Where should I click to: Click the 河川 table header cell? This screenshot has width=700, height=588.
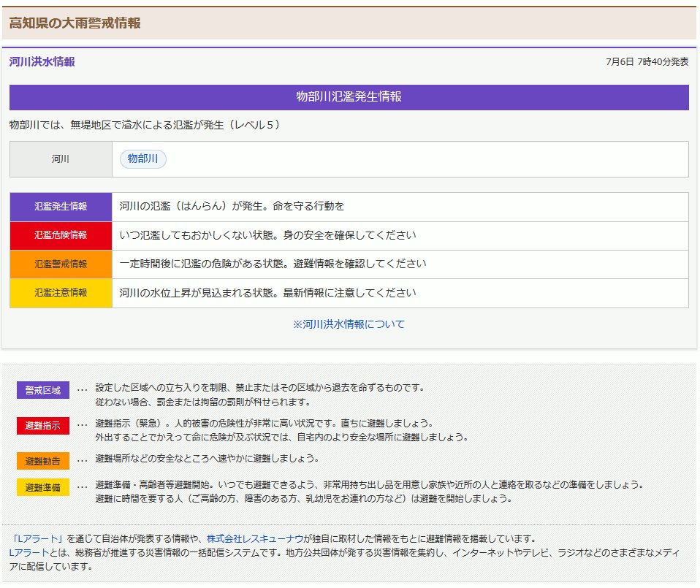(x=61, y=159)
